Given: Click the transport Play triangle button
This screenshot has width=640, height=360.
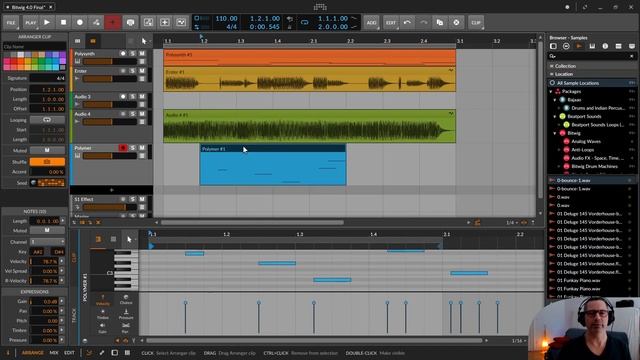Looking at the screenshot, I should 47,22.
